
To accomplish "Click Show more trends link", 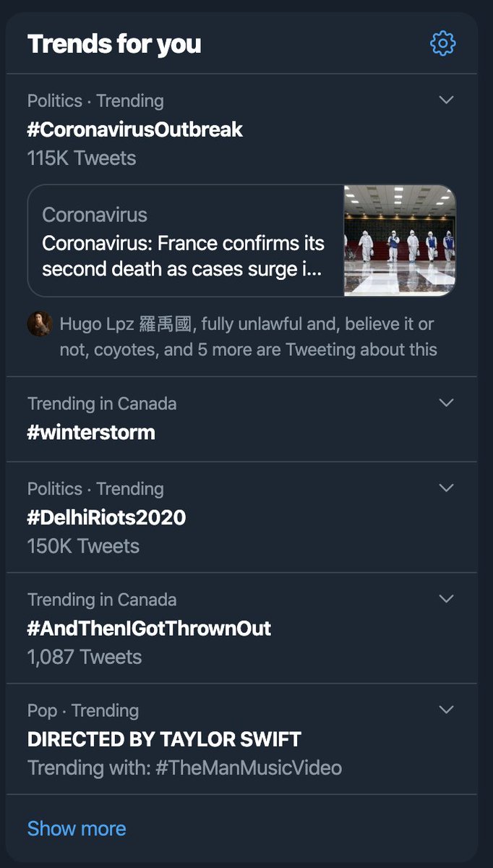I will coord(77,828).
